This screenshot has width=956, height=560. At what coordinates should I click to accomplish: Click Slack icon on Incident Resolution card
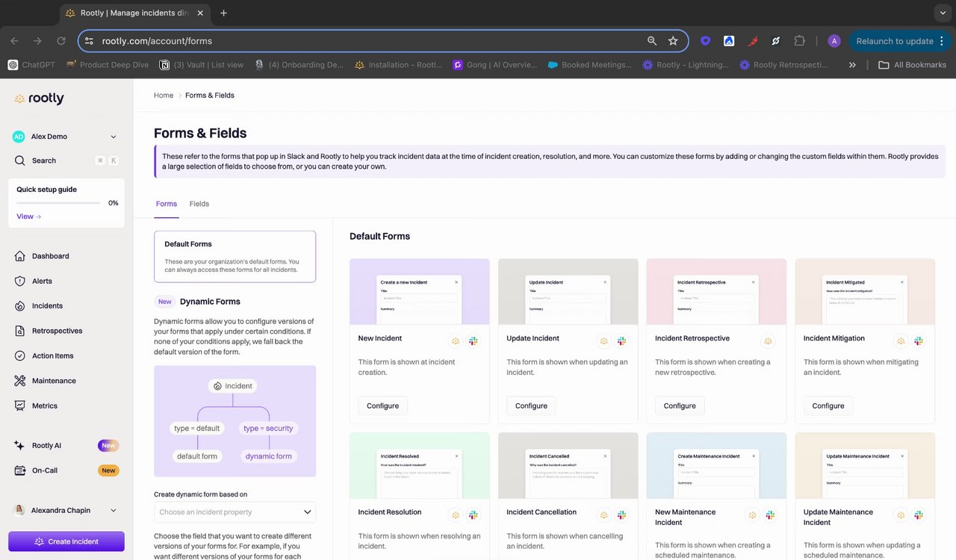click(474, 515)
